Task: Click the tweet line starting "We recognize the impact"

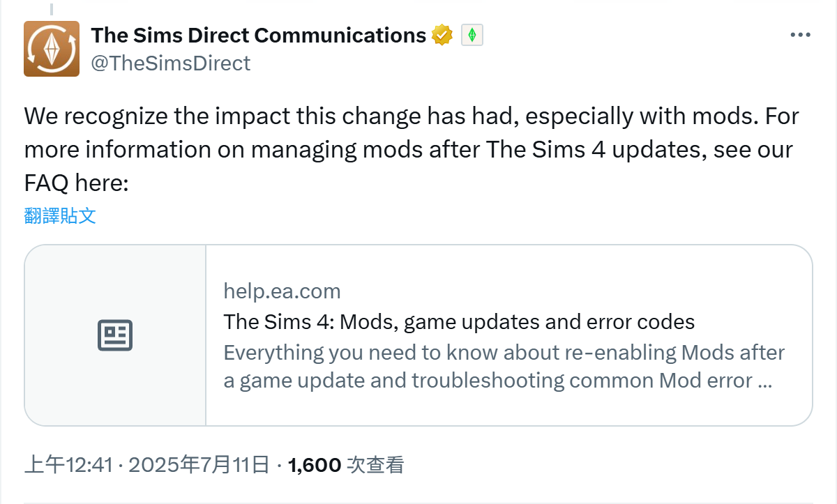Action: pos(412,116)
